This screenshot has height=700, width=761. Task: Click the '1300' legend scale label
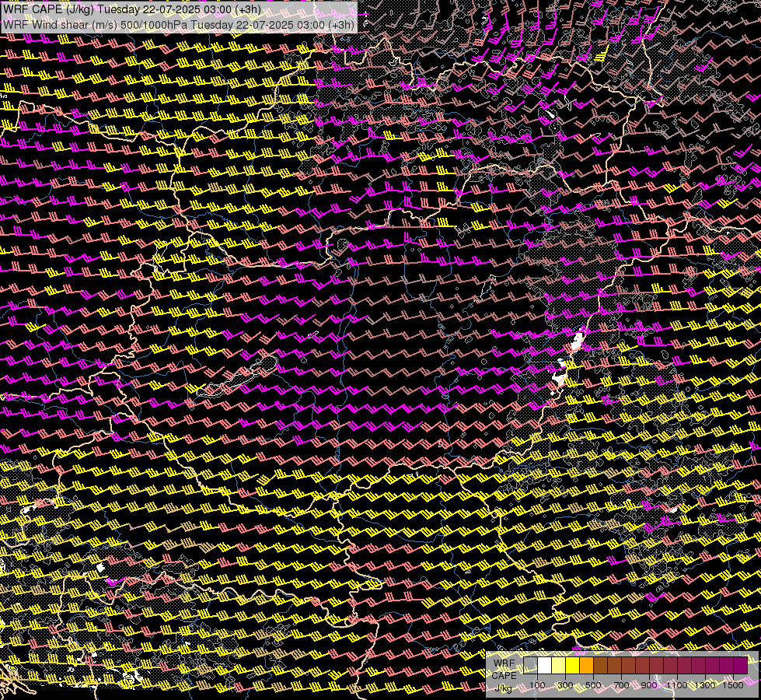point(705,685)
